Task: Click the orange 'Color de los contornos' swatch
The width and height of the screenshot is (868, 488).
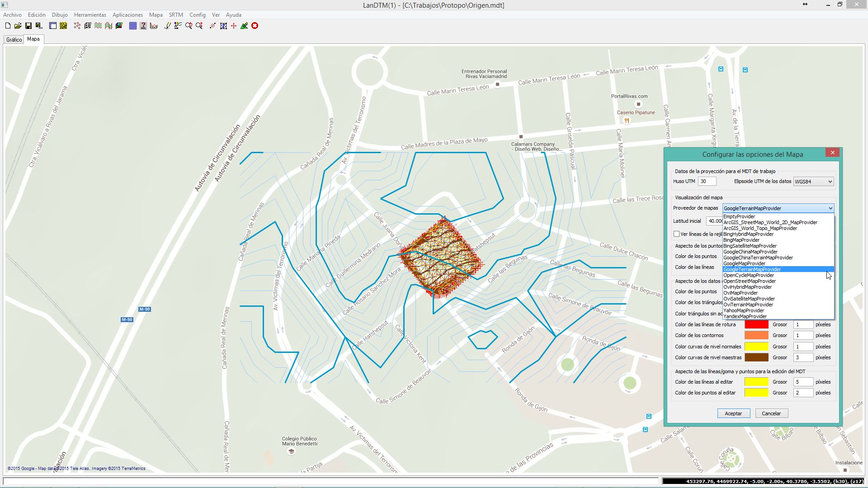Action: click(756, 335)
